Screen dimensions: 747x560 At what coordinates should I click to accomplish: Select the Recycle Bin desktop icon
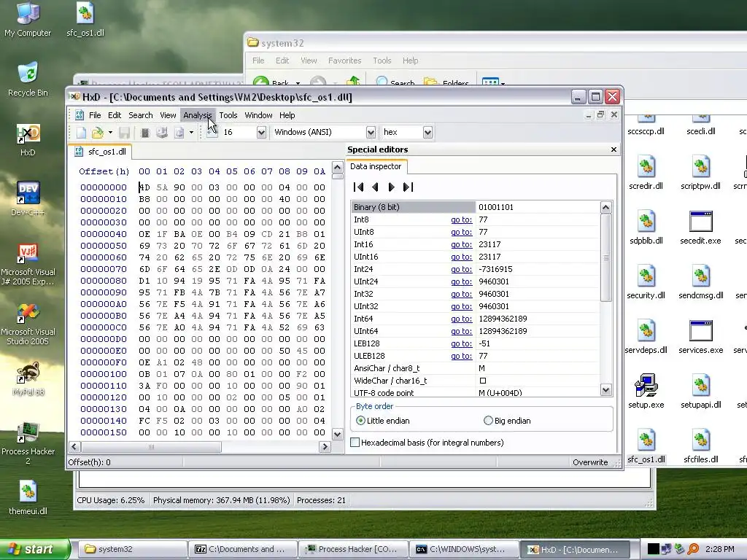(28, 79)
